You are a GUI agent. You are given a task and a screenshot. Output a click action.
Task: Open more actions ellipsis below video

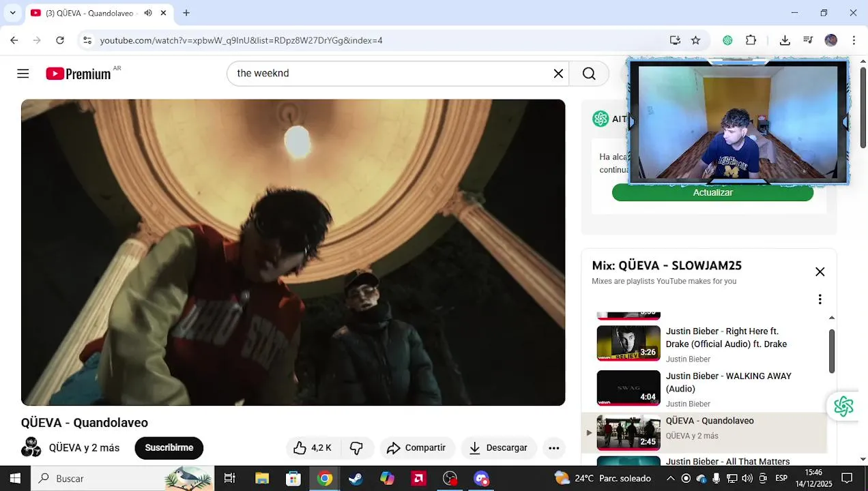(x=554, y=448)
